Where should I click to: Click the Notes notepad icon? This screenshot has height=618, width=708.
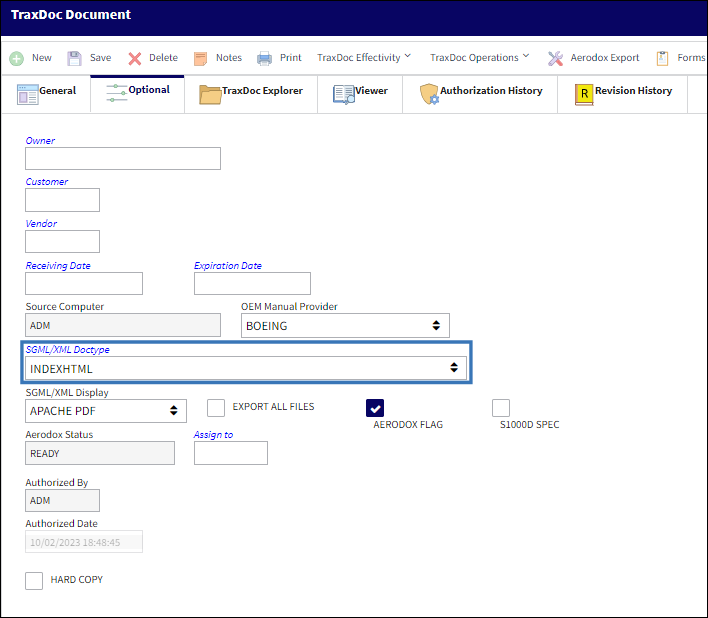click(x=200, y=59)
